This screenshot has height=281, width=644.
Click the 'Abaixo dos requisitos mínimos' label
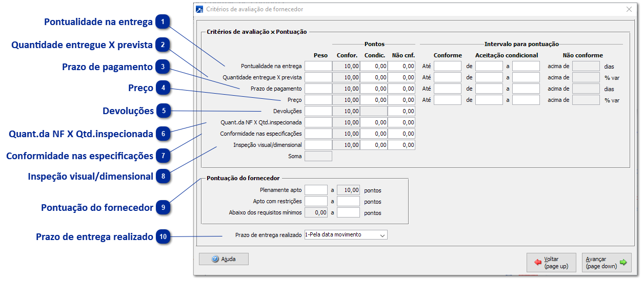266,212
